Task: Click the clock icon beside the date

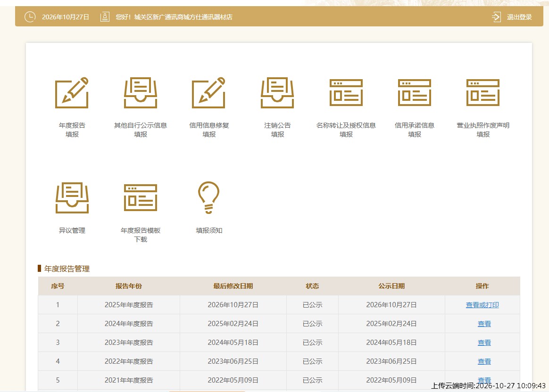Action: pyautogui.click(x=30, y=17)
